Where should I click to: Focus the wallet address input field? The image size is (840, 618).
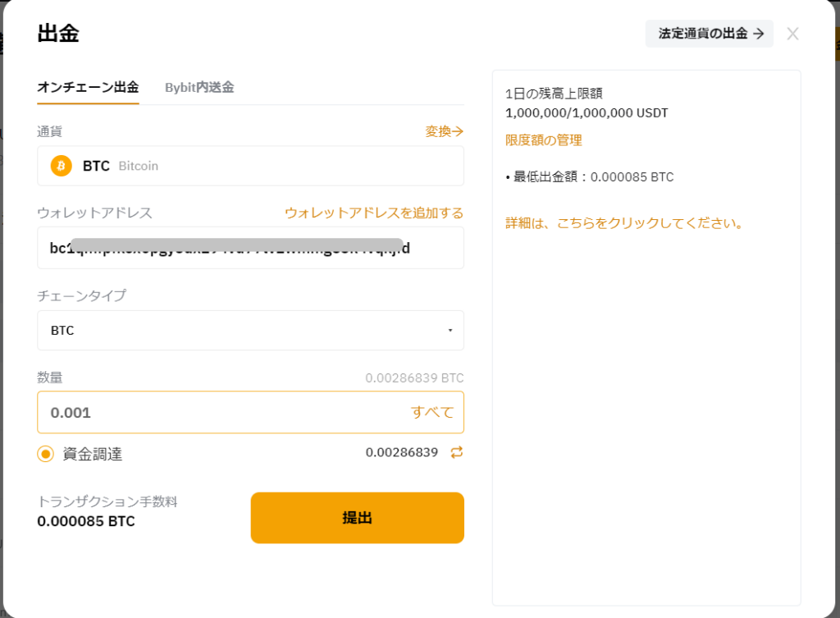(x=250, y=248)
